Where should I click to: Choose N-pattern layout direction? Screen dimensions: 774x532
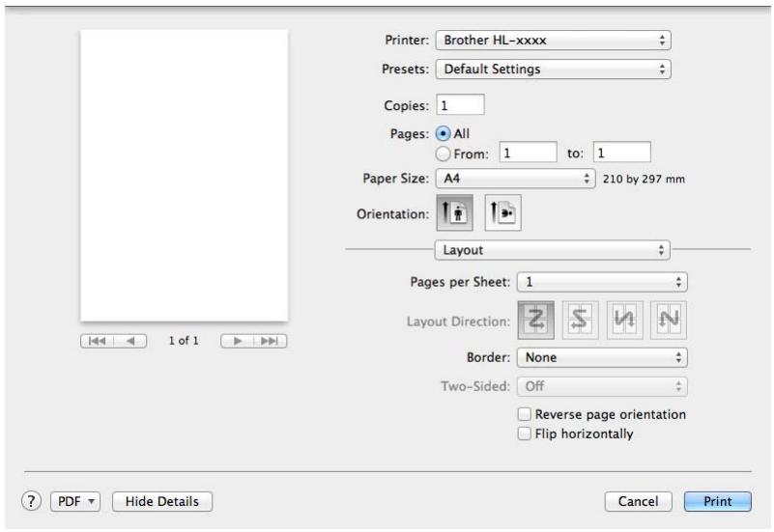(669, 320)
